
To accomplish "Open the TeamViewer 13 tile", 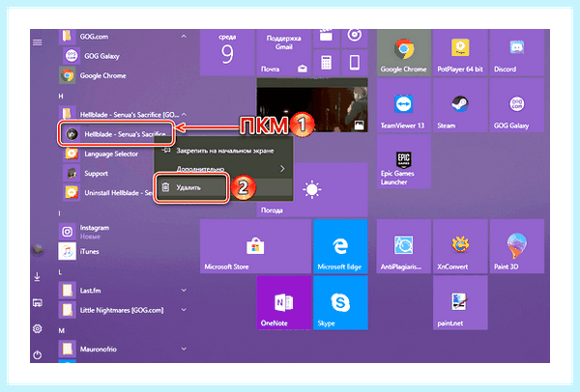I will pyautogui.click(x=403, y=105).
